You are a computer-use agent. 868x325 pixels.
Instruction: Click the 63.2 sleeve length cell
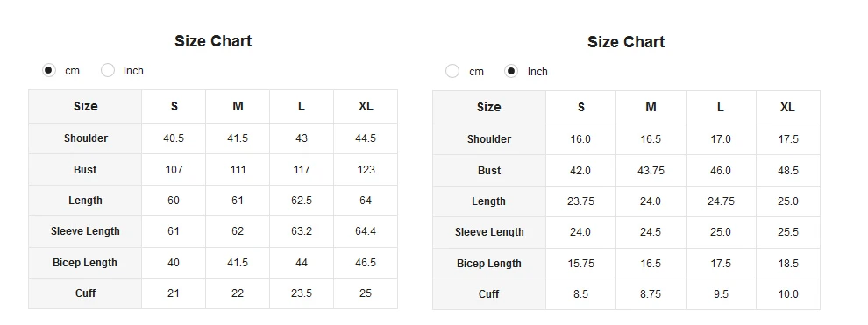pos(302,231)
